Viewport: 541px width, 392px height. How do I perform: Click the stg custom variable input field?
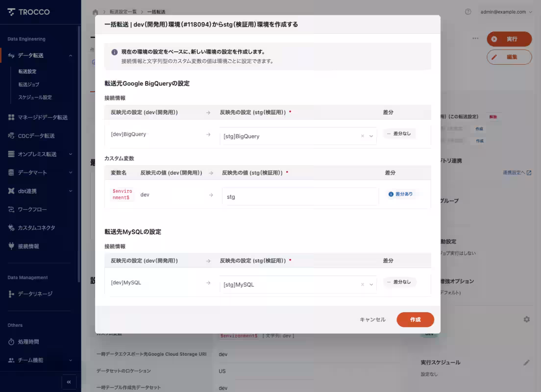pyautogui.click(x=298, y=196)
